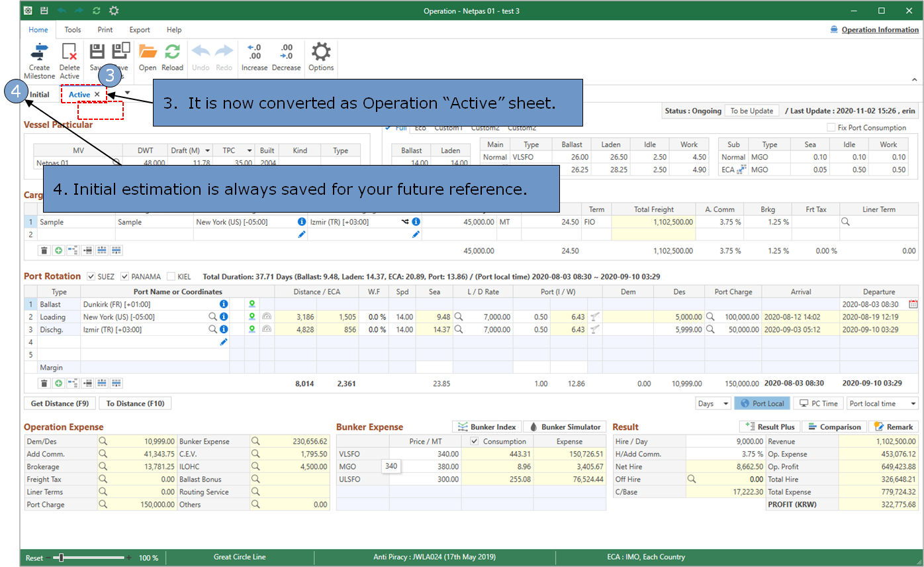Show info for Dunkirk (FR) port
The width and height of the screenshot is (924, 567).
coord(224,304)
